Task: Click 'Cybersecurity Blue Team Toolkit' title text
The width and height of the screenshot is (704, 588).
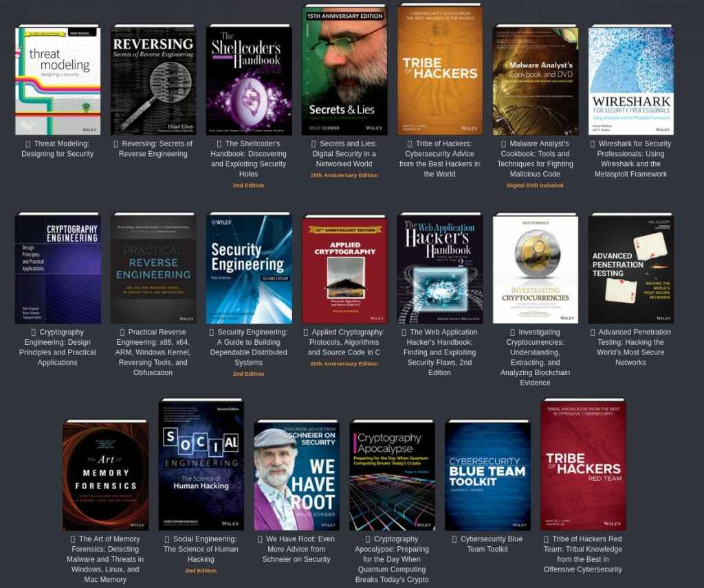Action: click(x=487, y=544)
